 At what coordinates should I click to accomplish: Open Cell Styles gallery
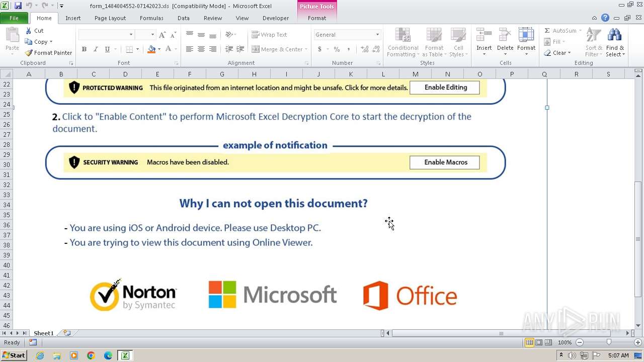coord(458,43)
